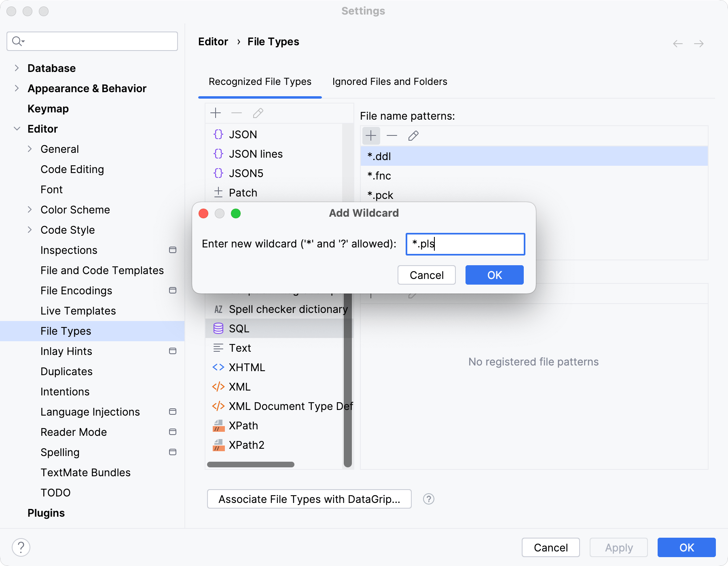This screenshot has width=728, height=566.
Task: Confirm the wildcard with OK
Action: (494, 275)
